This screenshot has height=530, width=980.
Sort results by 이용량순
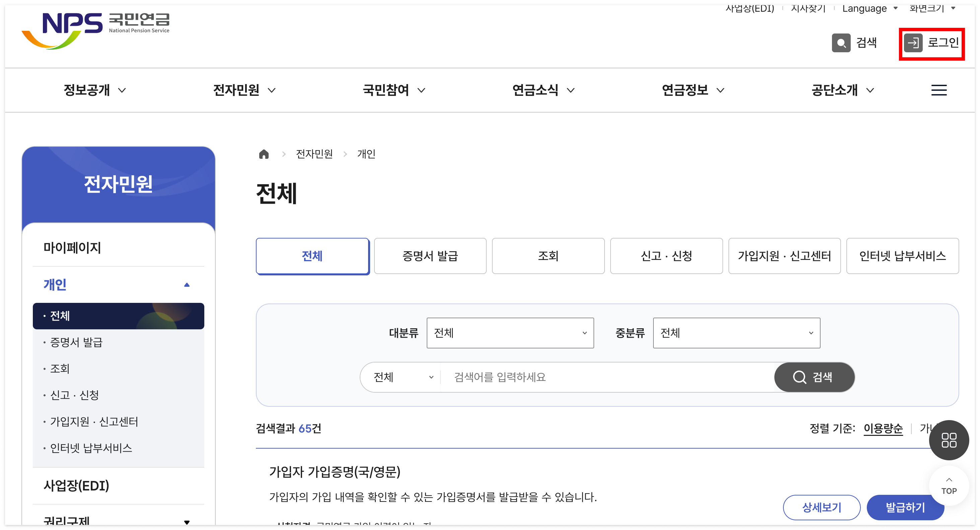(x=883, y=429)
